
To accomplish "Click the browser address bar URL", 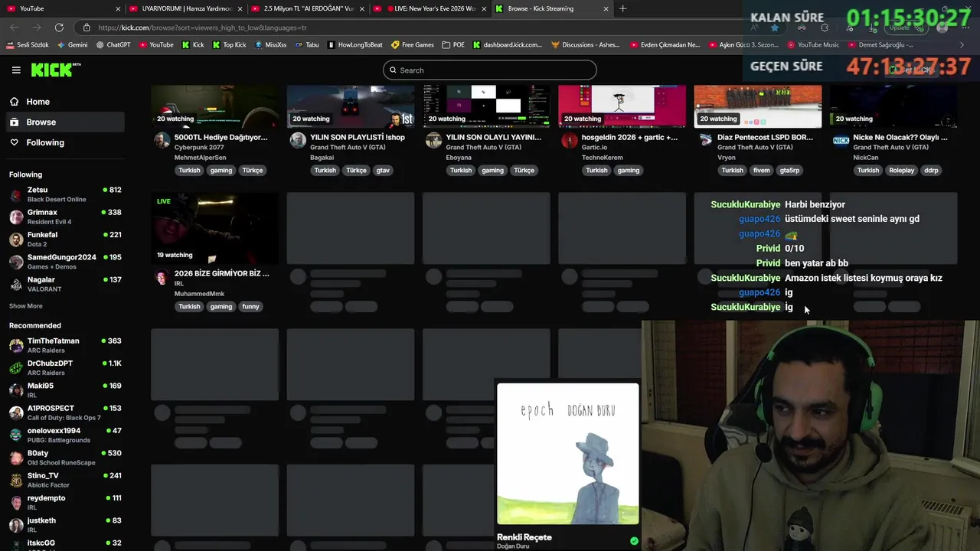I will click(203, 28).
